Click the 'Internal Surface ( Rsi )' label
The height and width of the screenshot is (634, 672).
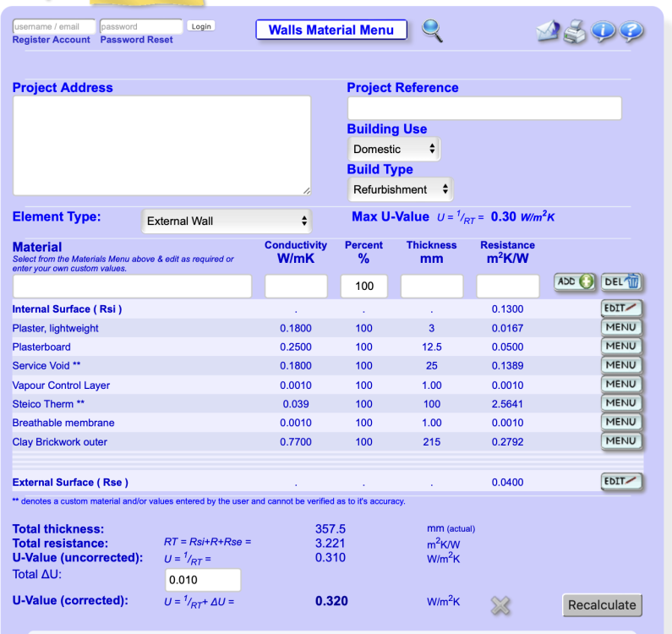67,309
